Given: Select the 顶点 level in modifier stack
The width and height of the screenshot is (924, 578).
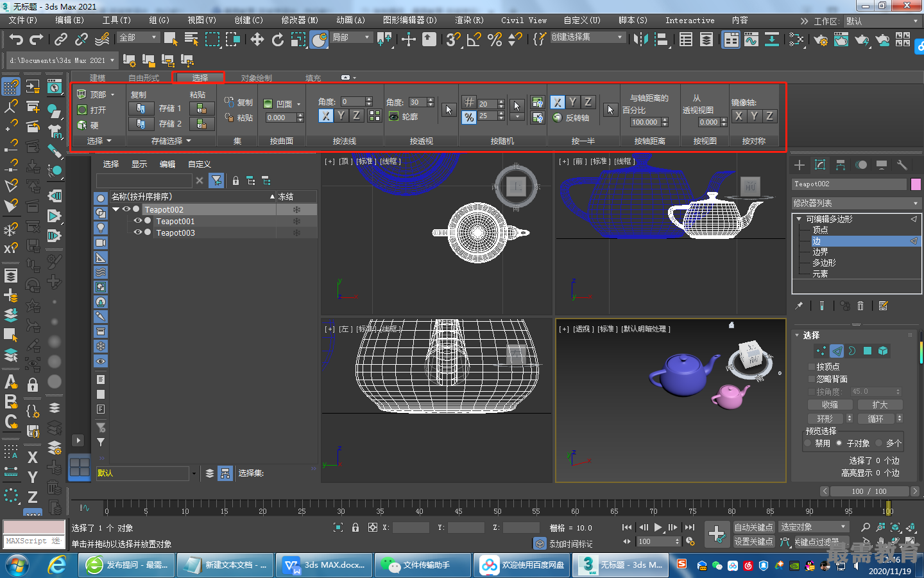Looking at the screenshot, I should (x=821, y=230).
